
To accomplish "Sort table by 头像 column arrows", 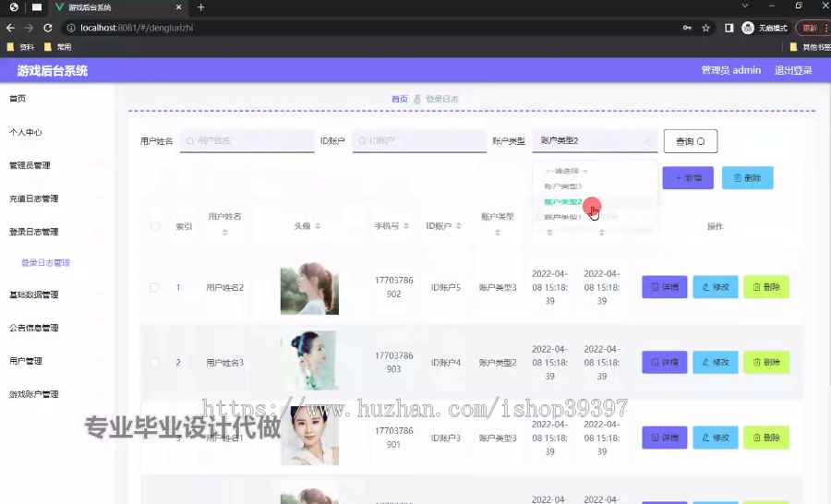I will coord(318,226).
